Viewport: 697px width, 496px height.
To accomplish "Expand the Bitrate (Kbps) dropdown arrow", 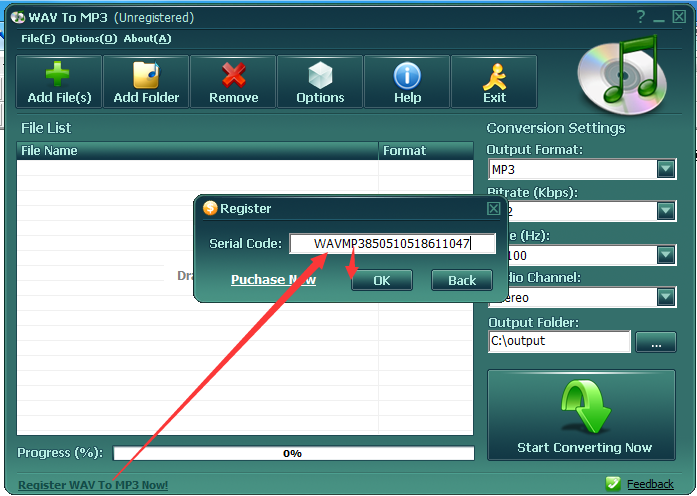I will pyautogui.click(x=666, y=211).
